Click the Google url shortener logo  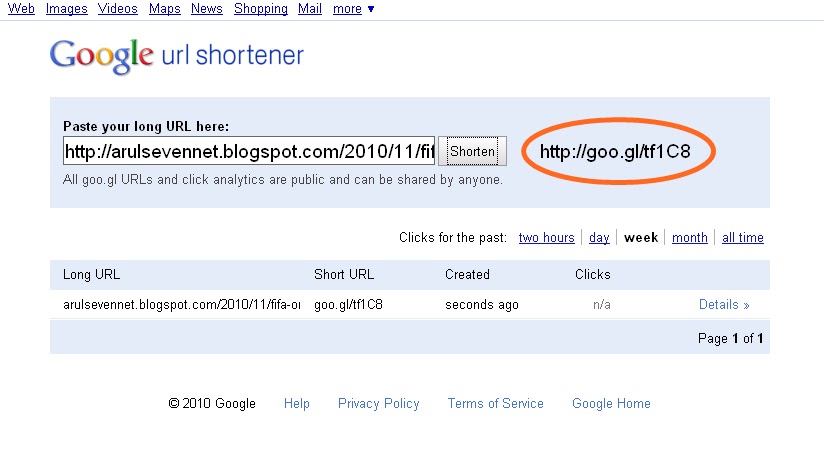pyautogui.click(x=177, y=56)
